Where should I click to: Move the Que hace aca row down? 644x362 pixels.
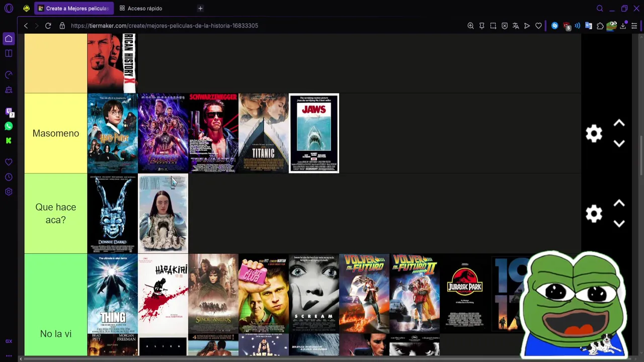tap(619, 224)
